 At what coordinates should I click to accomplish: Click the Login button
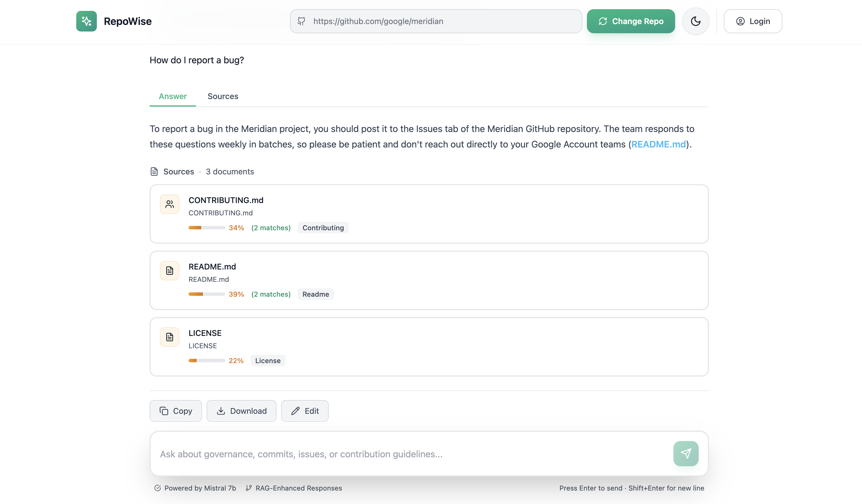tap(753, 21)
